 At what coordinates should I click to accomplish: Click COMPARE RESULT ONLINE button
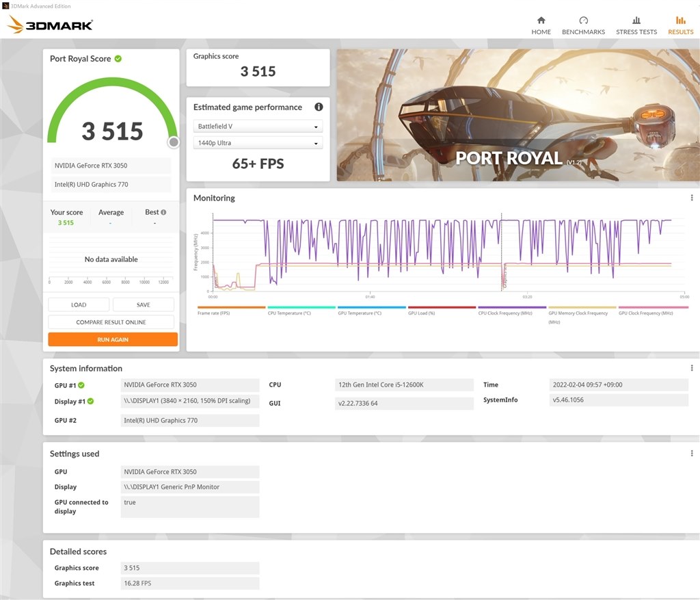[x=111, y=322]
